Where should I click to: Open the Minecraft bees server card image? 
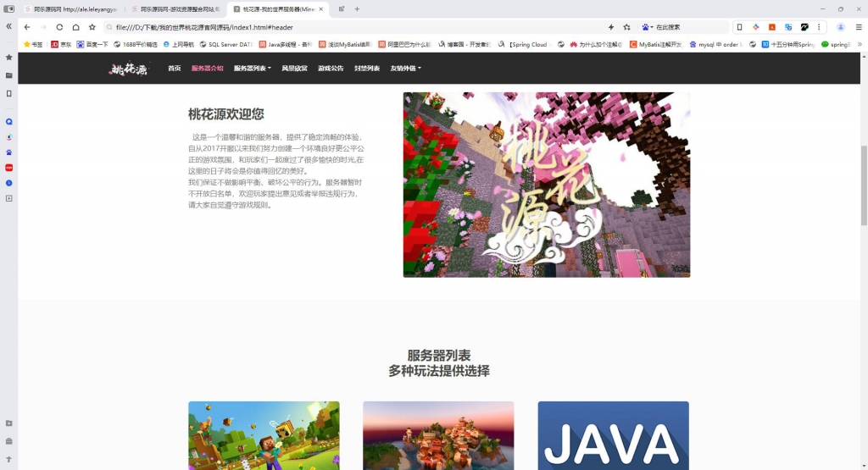click(264, 436)
